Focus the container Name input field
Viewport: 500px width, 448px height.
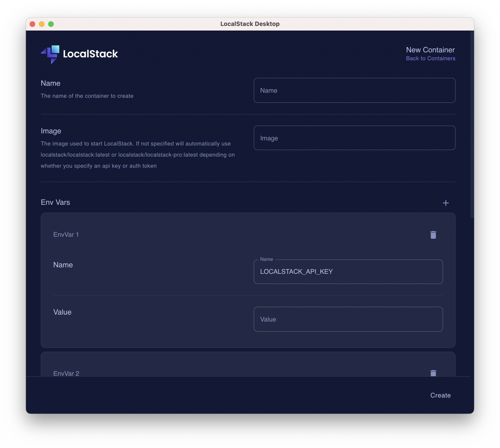(x=354, y=90)
